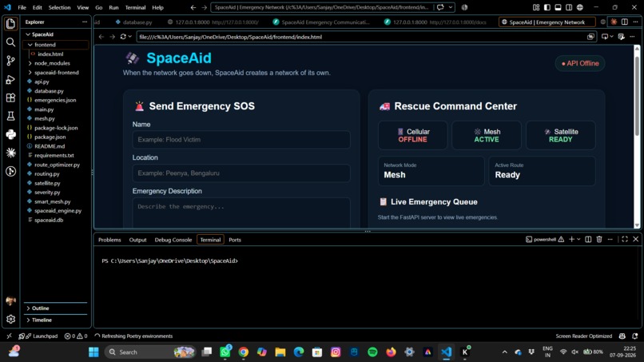Open the Search view in activity bar
644x362 pixels.
click(10, 42)
